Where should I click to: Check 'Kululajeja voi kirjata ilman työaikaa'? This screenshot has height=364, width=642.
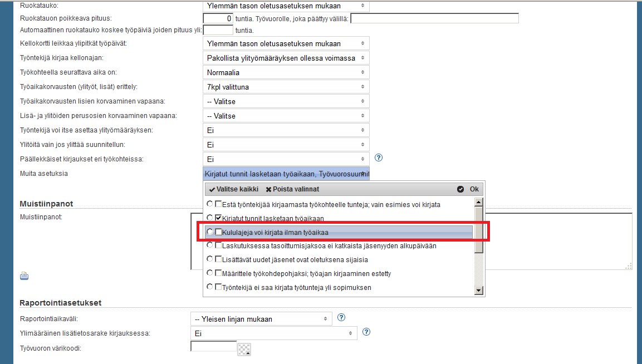pos(219,232)
